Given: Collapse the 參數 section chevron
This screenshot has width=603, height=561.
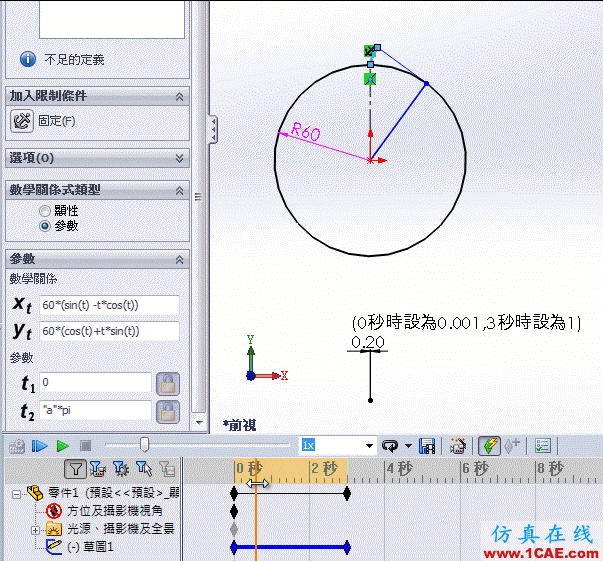Looking at the screenshot, I should [180, 260].
